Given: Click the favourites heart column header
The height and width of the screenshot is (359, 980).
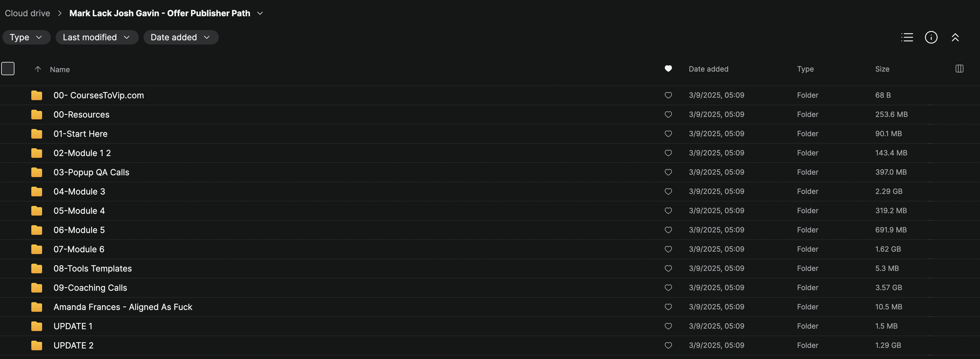Looking at the screenshot, I should pos(668,69).
